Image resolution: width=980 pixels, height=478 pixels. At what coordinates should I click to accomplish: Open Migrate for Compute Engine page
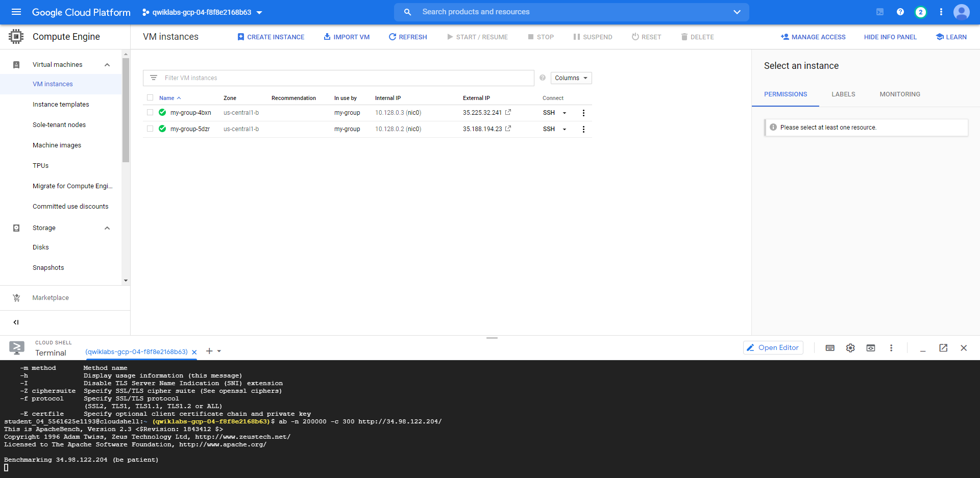tap(72, 186)
